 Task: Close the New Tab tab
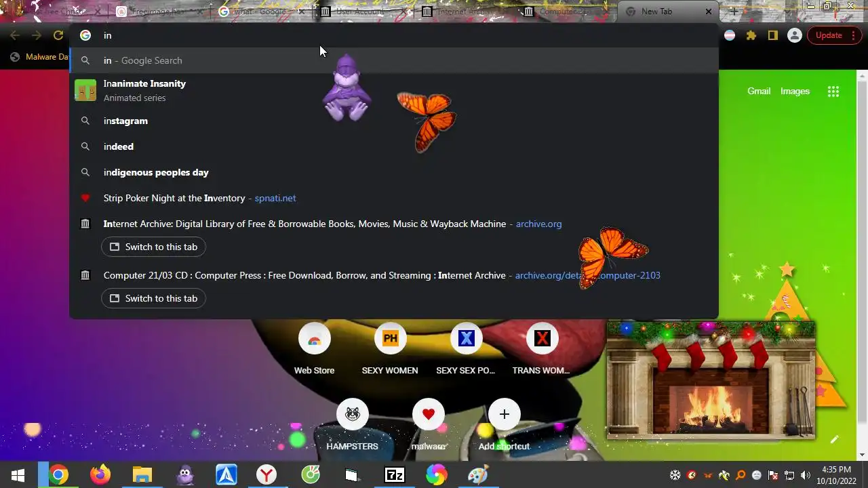[x=709, y=12]
